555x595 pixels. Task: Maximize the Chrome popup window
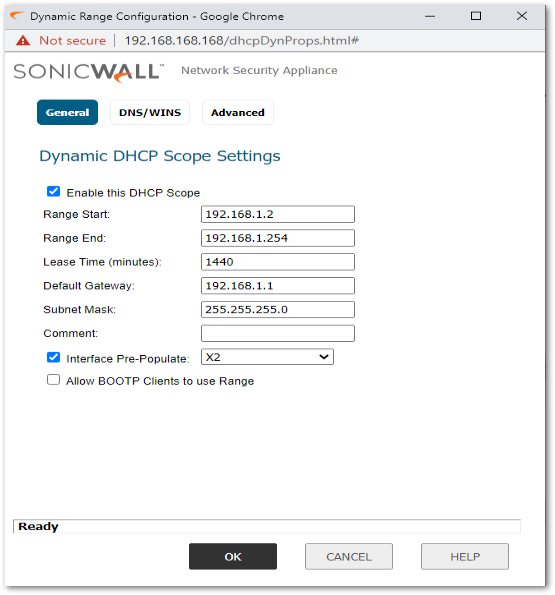point(476,16)
